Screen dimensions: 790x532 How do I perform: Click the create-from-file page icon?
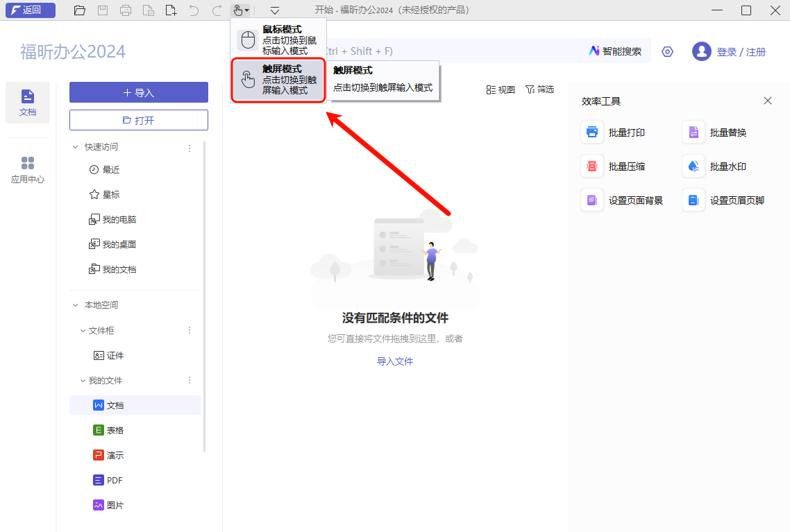[149, 10]
